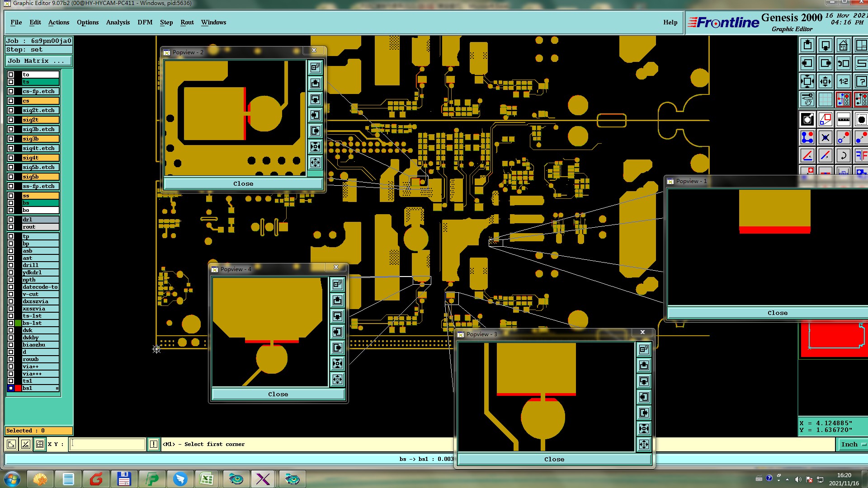Select the ruler measurement tool

[x=843, y=119]
